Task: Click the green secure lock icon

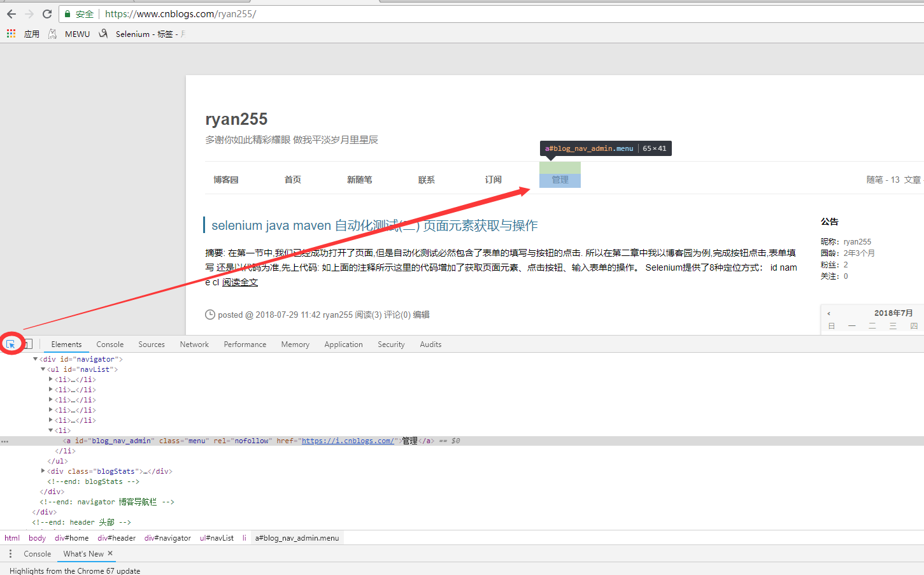Action: (x=68, y=14)
